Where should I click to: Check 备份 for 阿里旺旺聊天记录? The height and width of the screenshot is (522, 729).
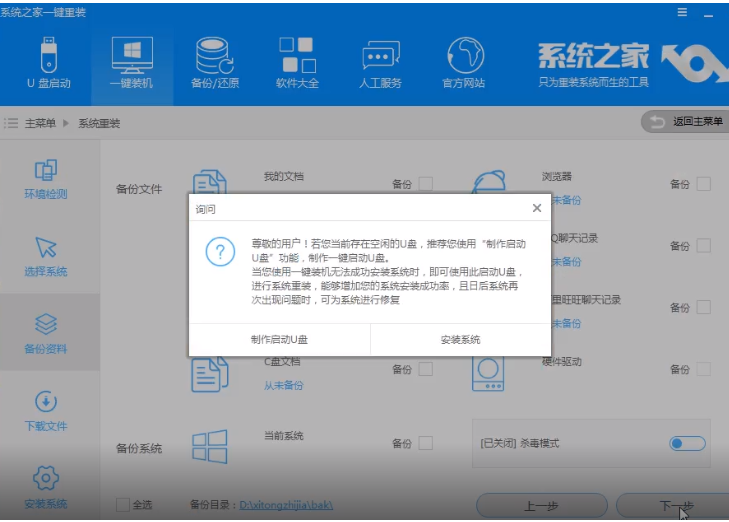point(703,307)
